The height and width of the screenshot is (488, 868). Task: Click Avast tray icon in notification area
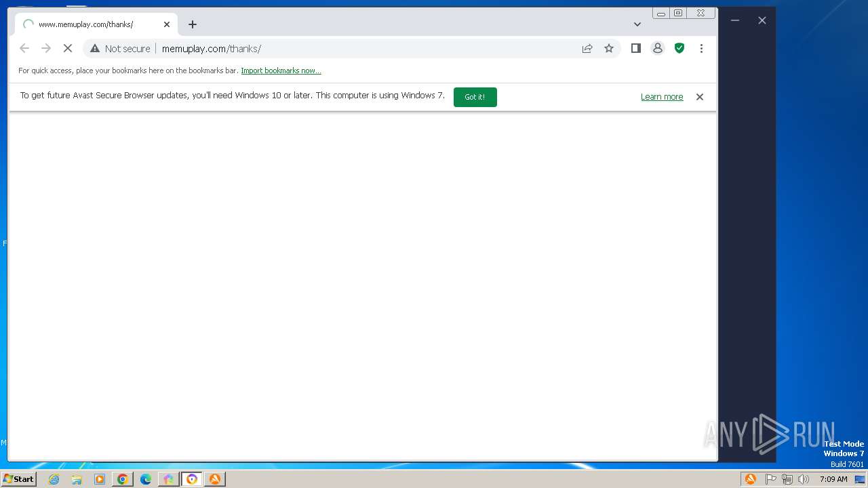(751, 479)
